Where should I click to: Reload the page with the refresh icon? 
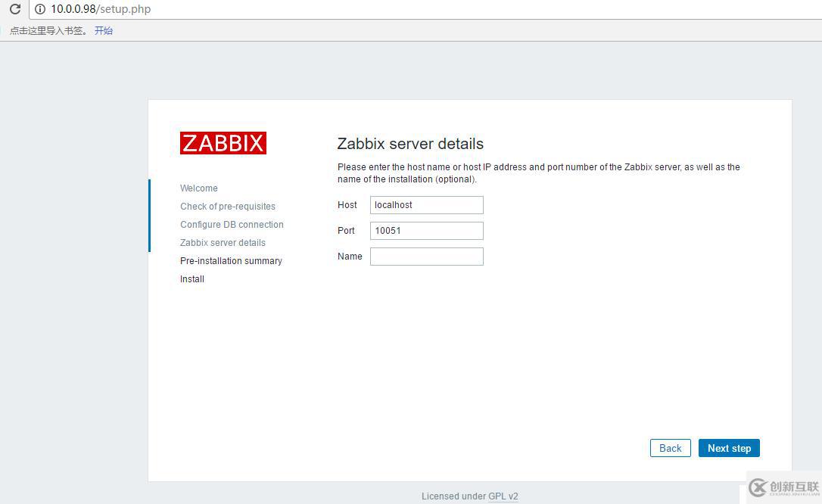click(x=15, y=9)
